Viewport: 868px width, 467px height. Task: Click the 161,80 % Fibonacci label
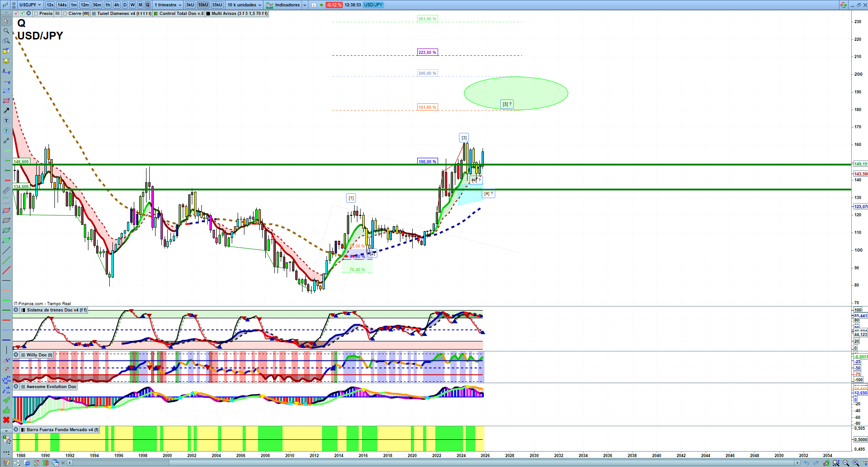tap(427, 107)
